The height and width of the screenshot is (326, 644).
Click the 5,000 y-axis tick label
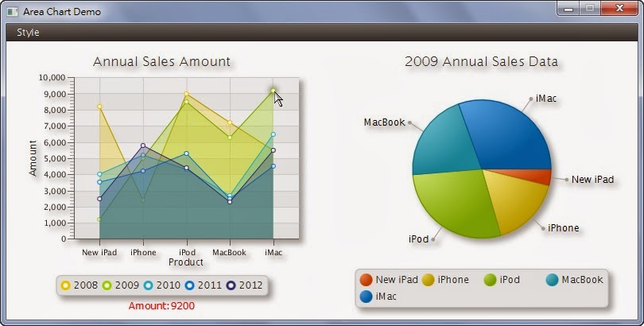54,158
